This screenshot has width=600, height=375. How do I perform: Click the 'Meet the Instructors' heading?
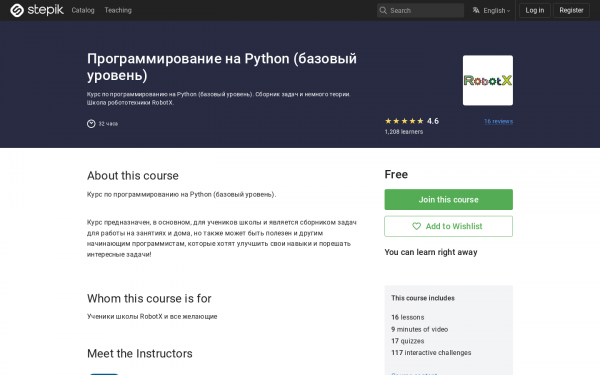pos(140,354)
